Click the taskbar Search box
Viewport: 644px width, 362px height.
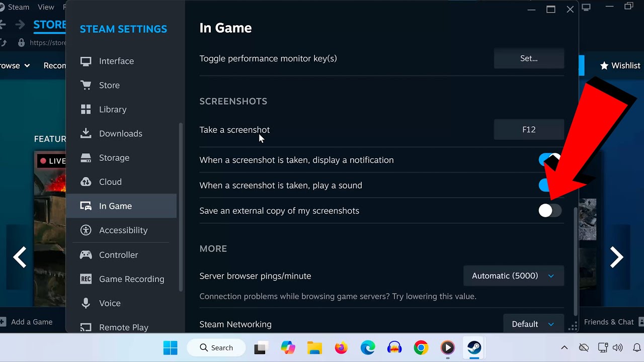click(216, 347)
